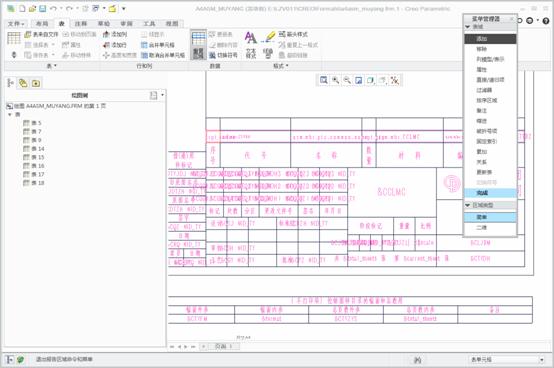Collapse the 区域类型 section header
This screenshot has height=368, width=554.
tap(468, 205)
